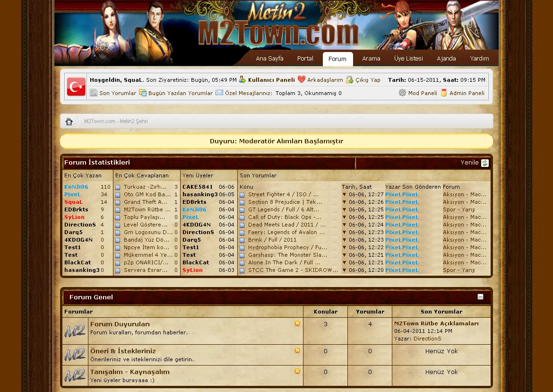Click the heart icon beside Arkadaşlarım

[x=301, y=79]
